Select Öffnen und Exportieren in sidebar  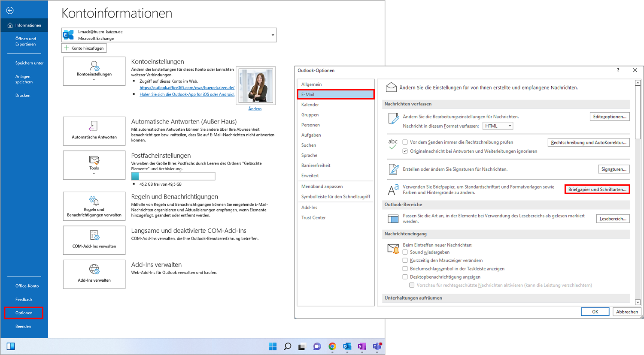tap(25, 42)
